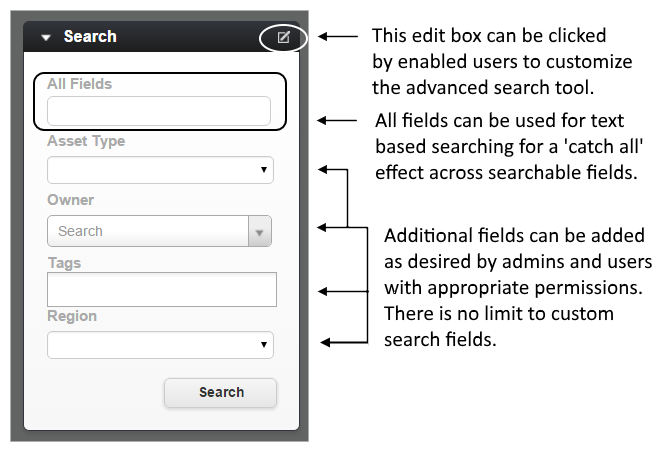
Task: Expand the Owner combo box arrow button
Action: pyautogui.click(x=260, y=231)
